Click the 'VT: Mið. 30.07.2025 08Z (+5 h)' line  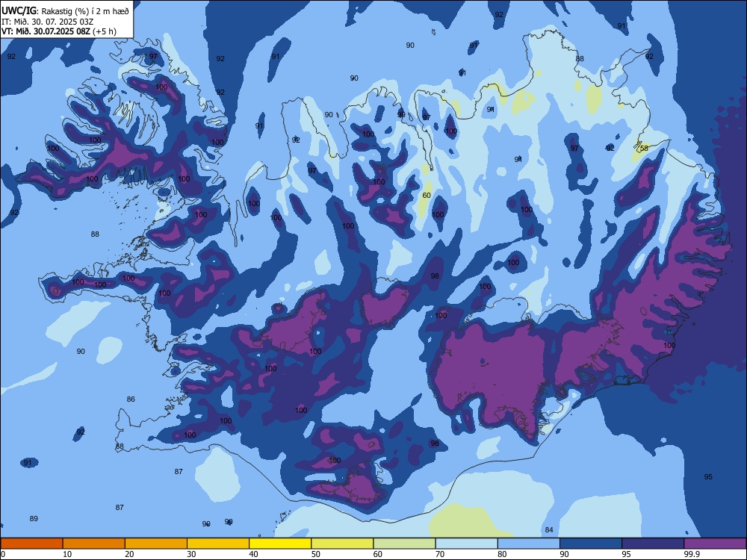click(x=59, y=31)
